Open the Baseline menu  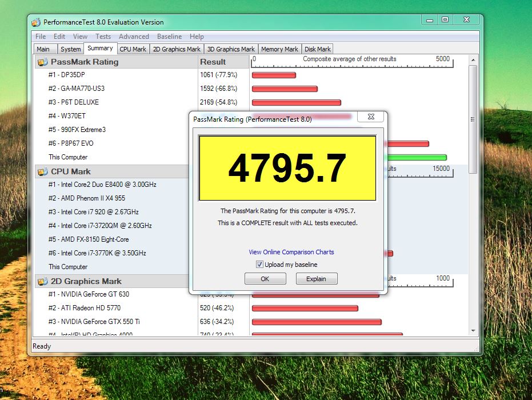[169, 37]
